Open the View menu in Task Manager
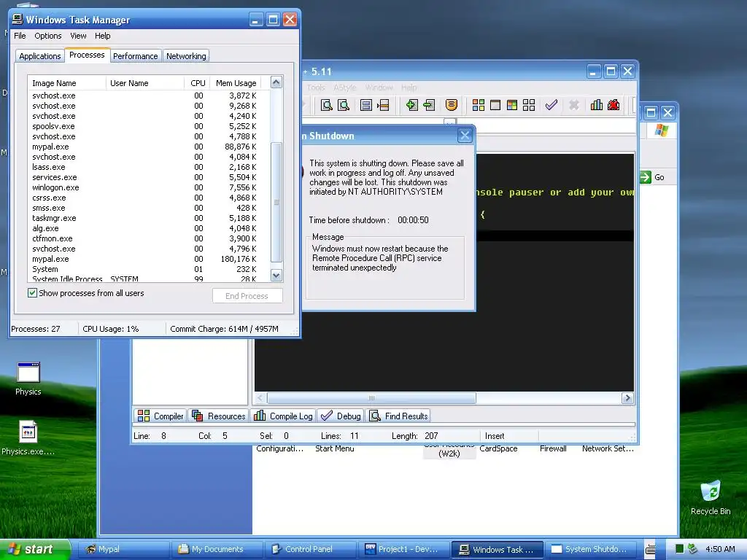 click(78, 36)
